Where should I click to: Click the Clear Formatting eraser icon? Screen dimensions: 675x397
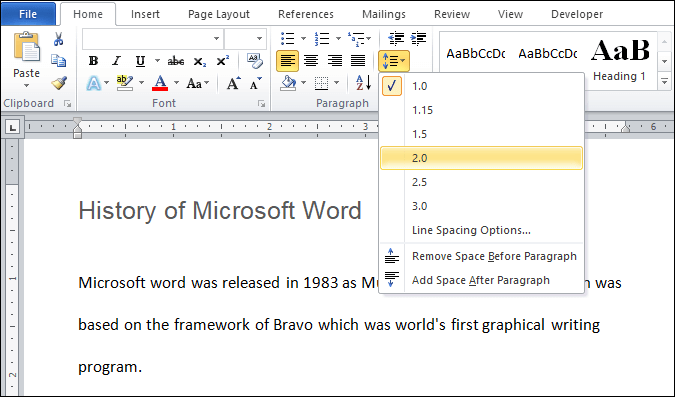coord(254,61)
